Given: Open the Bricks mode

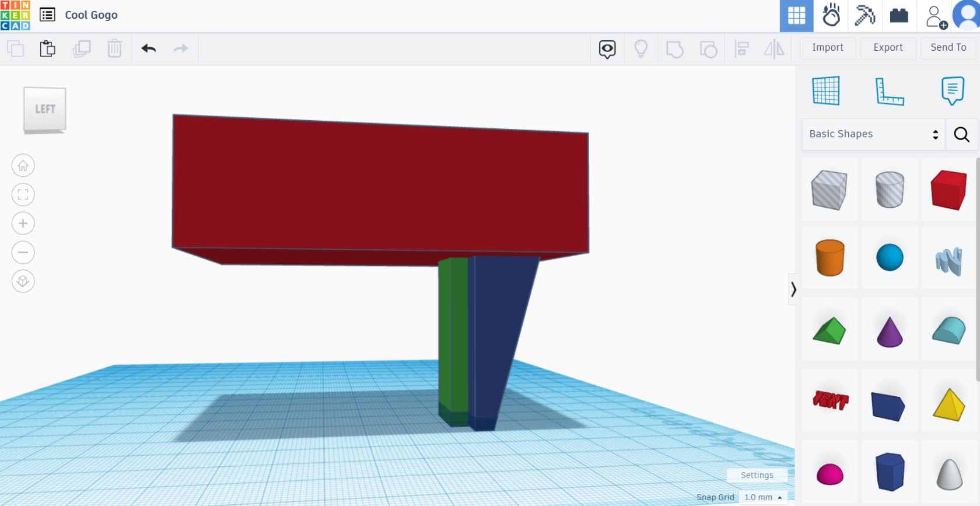Looking at the screenshot, I should (x=899, y=16).
